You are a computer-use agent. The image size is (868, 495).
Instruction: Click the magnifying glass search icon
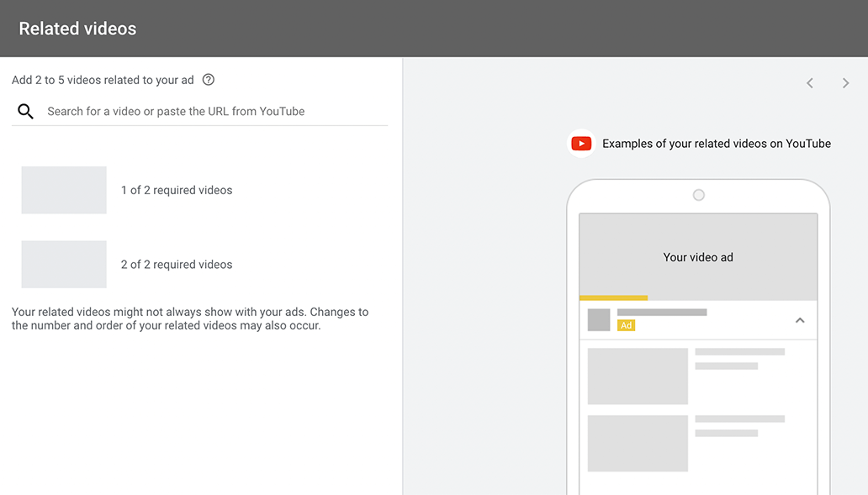point(25,111)
